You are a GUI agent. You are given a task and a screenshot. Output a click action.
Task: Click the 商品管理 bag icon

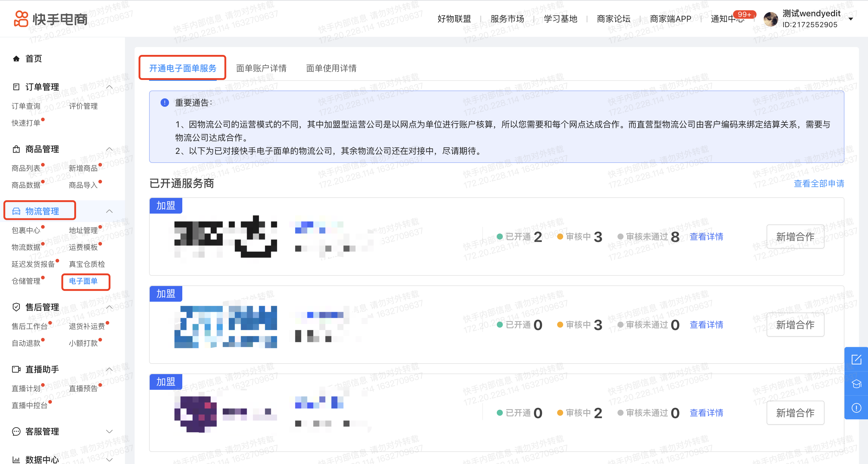tap(16, 149)
